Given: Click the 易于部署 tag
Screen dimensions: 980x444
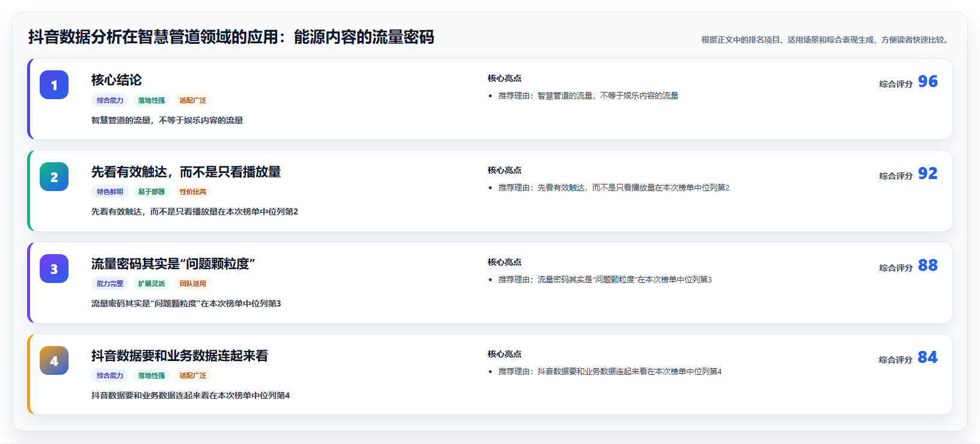Looking at the screenshot, I should (152, 192).
